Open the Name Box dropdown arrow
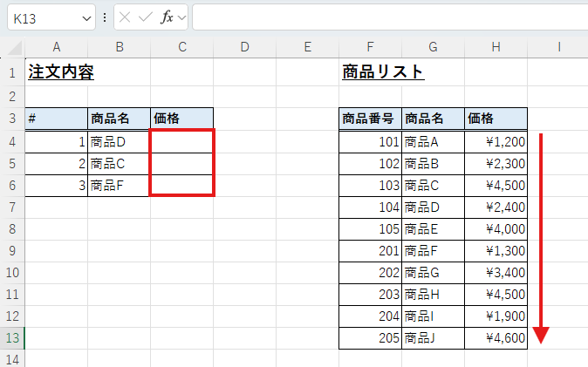The height and width of the screenshot is (367, 588). click(86, 17)
